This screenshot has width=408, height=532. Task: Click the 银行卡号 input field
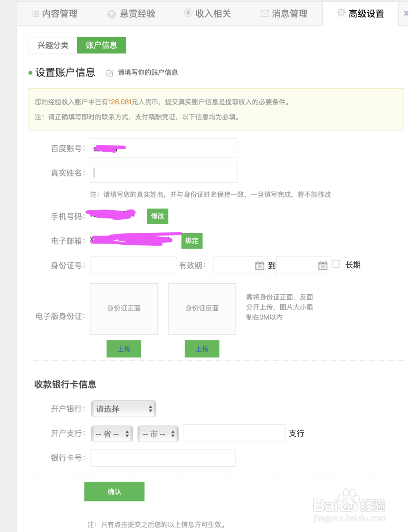tap(163, 458)
